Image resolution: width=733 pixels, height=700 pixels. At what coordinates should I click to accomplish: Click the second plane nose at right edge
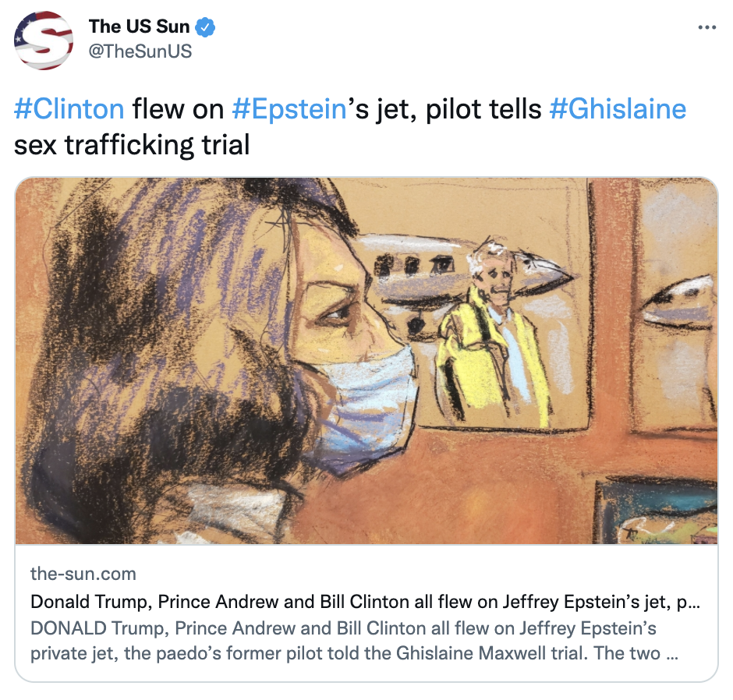pyautogui.click(x=678, y=302)
